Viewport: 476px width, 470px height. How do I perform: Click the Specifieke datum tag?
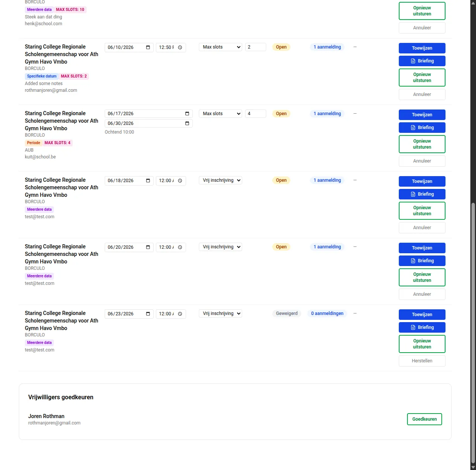click(x=42, y=76)
